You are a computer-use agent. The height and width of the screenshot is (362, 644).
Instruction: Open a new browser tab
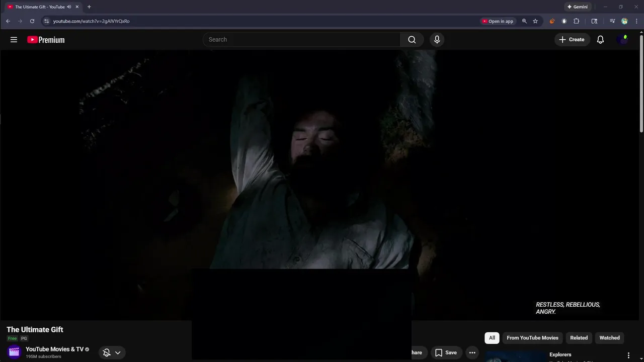[89, 7]
